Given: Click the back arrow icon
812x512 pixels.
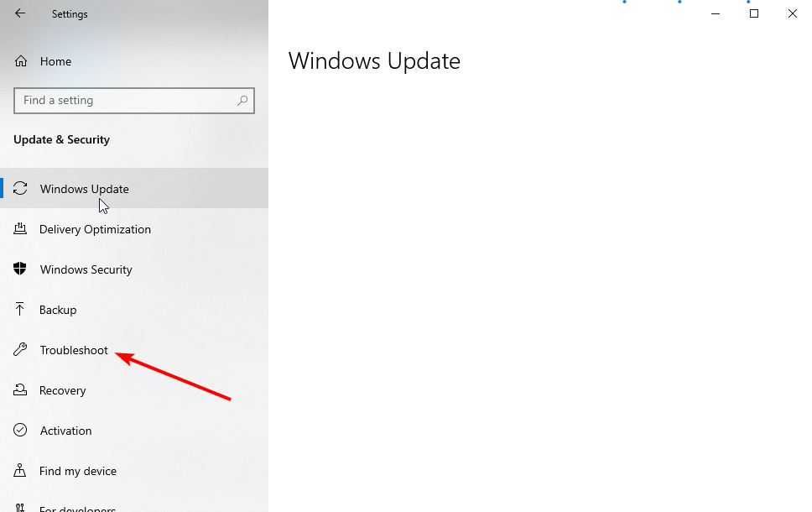Looking at the screenshot, I should point(20,13).
